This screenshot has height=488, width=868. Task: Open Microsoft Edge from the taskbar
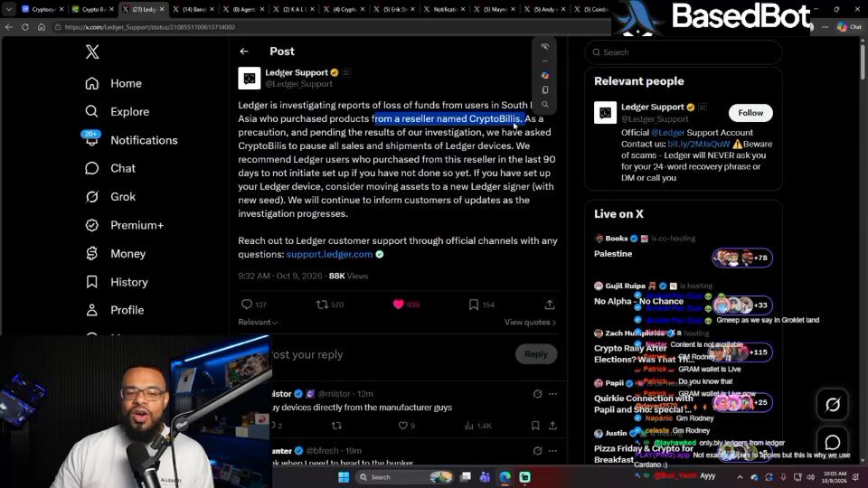[505, 477]
